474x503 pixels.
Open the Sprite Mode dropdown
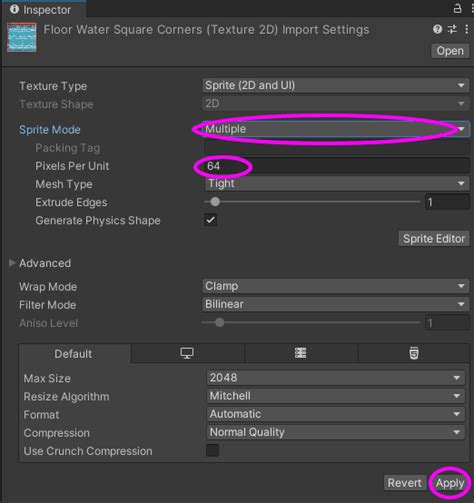335,129
